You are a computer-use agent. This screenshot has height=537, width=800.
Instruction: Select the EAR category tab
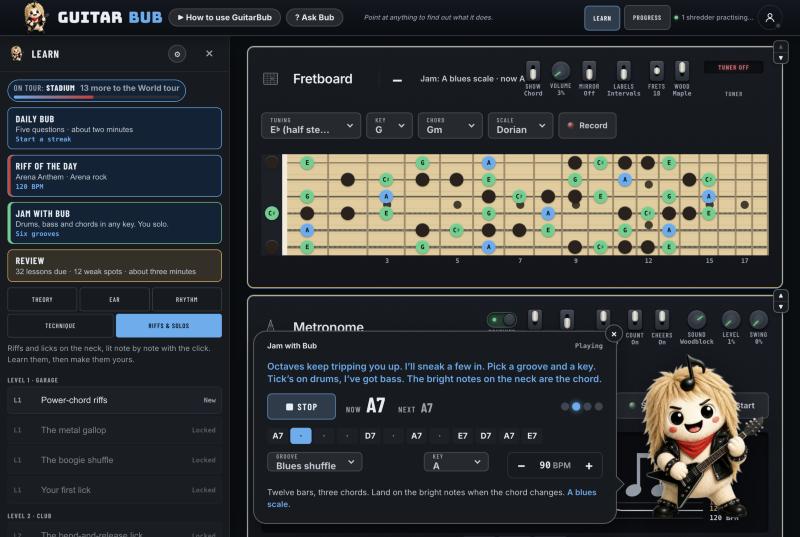coord(114,299)
